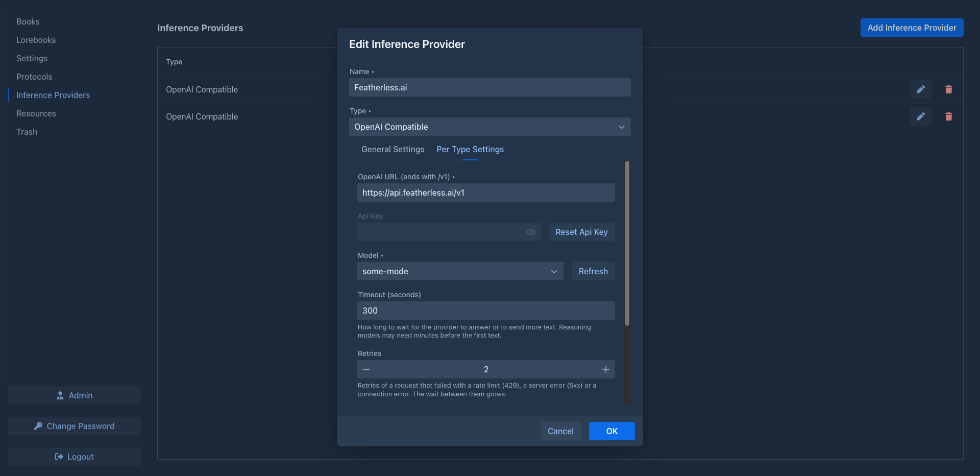Focus the Timeout field showing 300
The image size is (980, 476).
pos(486,311)
